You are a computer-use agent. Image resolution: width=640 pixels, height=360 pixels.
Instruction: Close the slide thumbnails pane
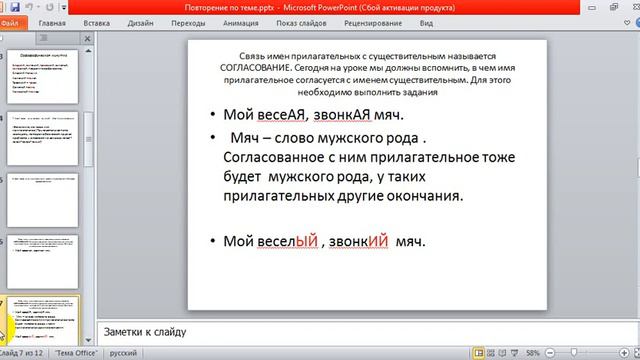click(x=87, y=38)
